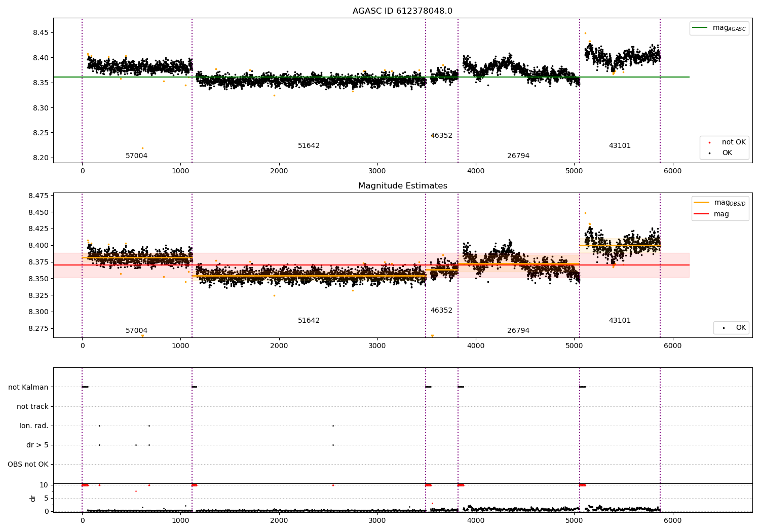Image resolution: width=760 pixels, height=532 pixels.
Task: Select OBSID label 46352 in AGASC ID plot
Action: 441,136
